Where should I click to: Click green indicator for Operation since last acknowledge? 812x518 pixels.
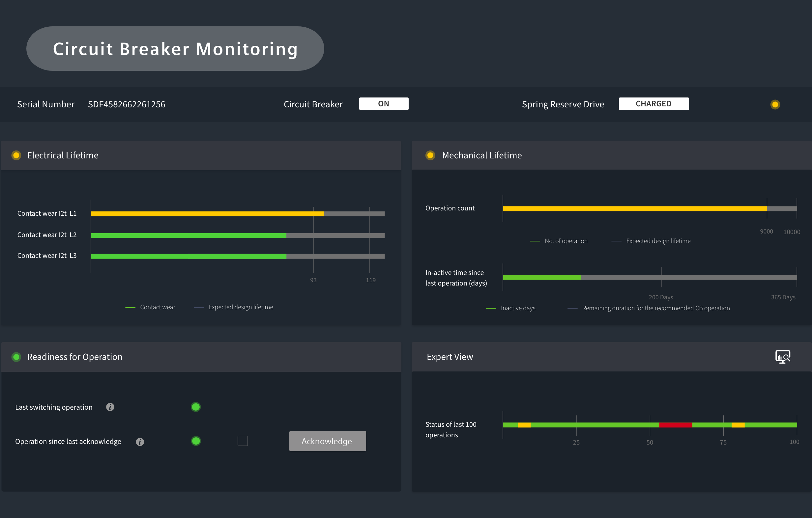(x=196, y=441)
